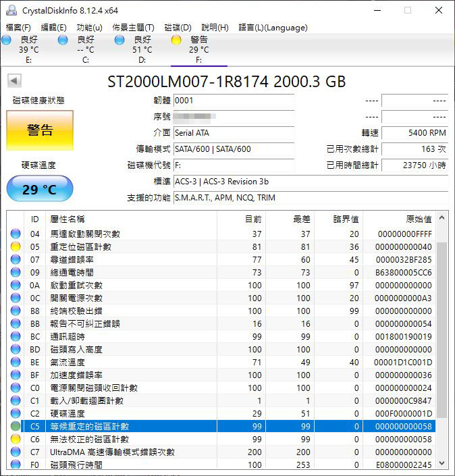Select drive C: status orb
455x476 pixels.
click(63, 40)
